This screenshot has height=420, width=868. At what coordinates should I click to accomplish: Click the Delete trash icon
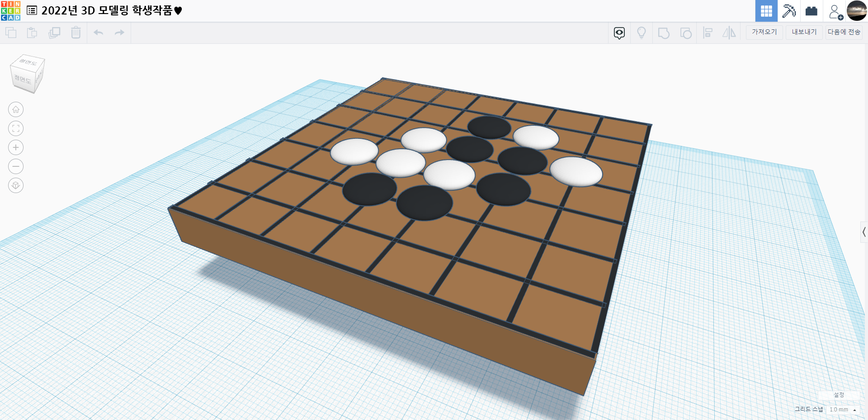click(x=76, y=33)
